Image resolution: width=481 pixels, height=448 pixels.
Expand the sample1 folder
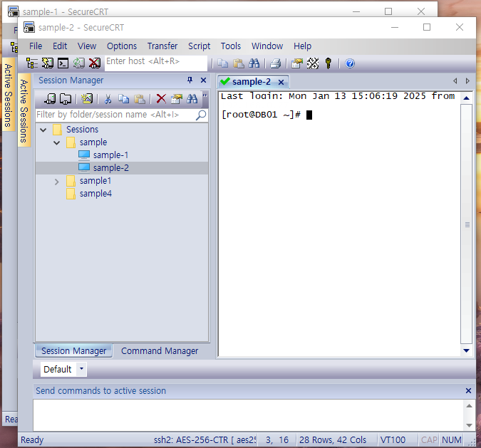click(x=57, y=182)
